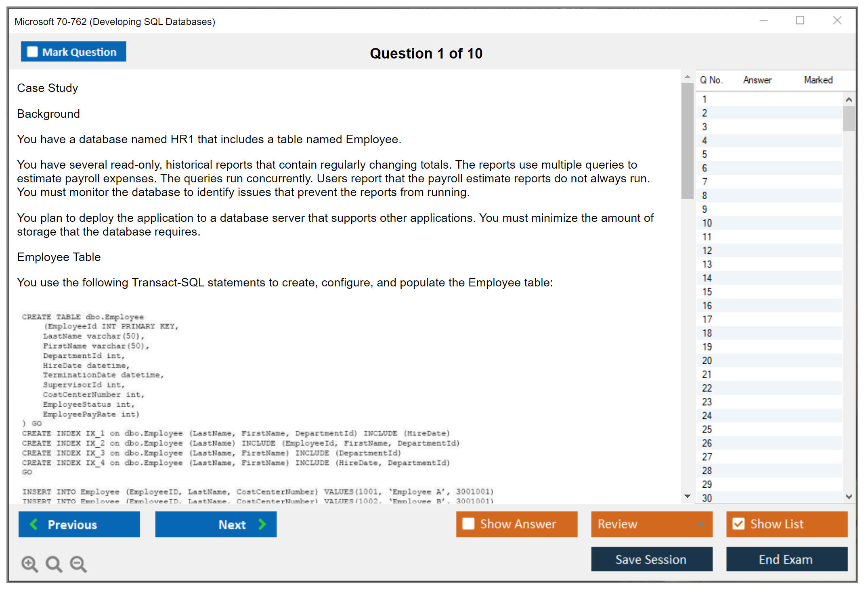The image size is (868, 593).
Task: Select question 15 in the list
Action: pos(707,292)
